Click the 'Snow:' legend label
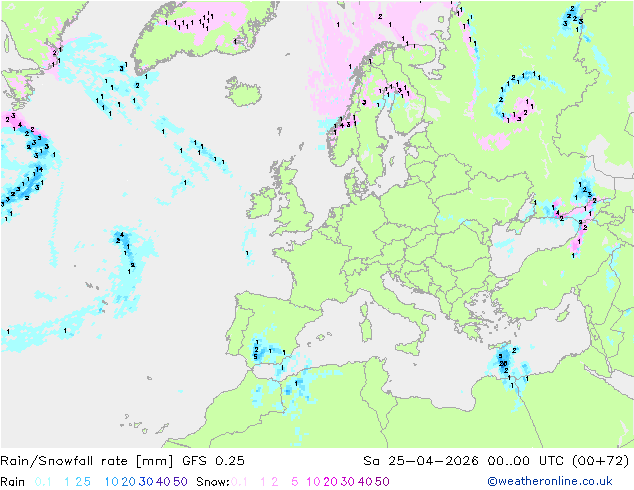634x490 pixels. pos(213,482)
